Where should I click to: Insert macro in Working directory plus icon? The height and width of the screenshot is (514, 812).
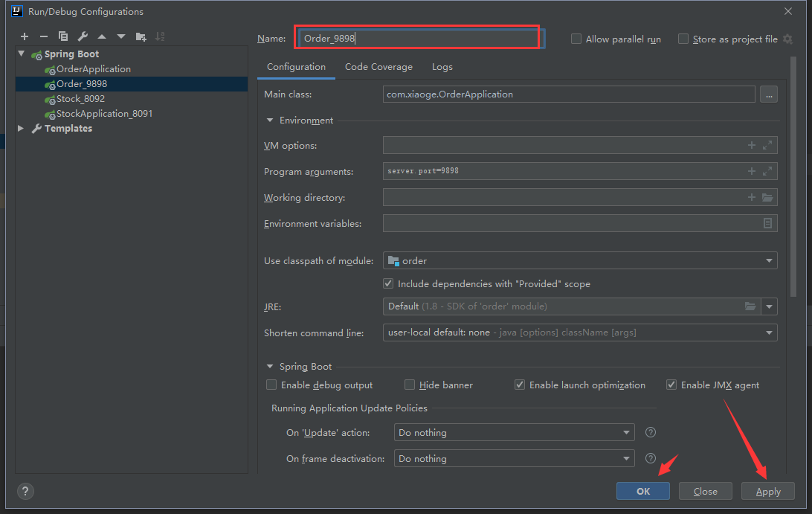[752, 197]
